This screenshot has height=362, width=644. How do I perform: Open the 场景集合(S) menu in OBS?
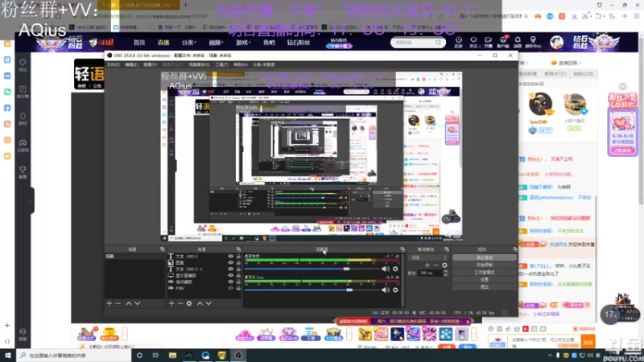(x=199, y=65)
